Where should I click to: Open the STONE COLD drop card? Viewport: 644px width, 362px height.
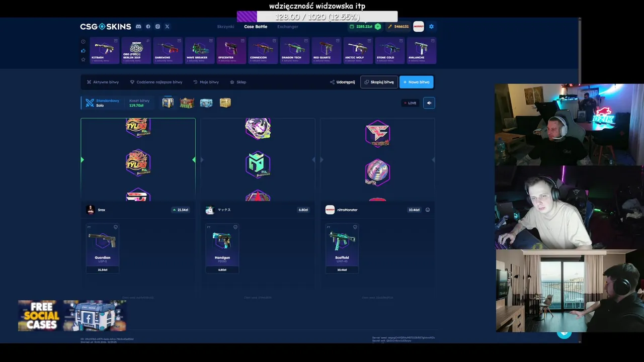389,50
